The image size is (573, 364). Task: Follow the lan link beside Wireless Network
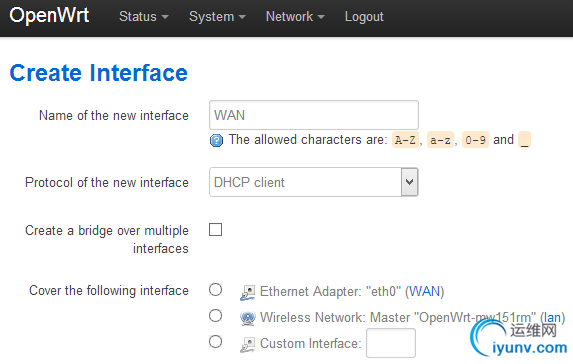pyautogui.click(x=552, y=317)
